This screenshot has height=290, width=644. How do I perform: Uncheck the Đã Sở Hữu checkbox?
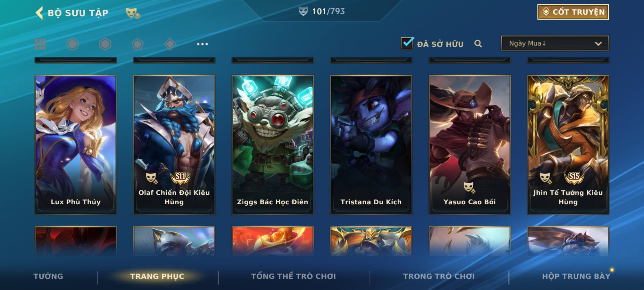coord(407,43)
